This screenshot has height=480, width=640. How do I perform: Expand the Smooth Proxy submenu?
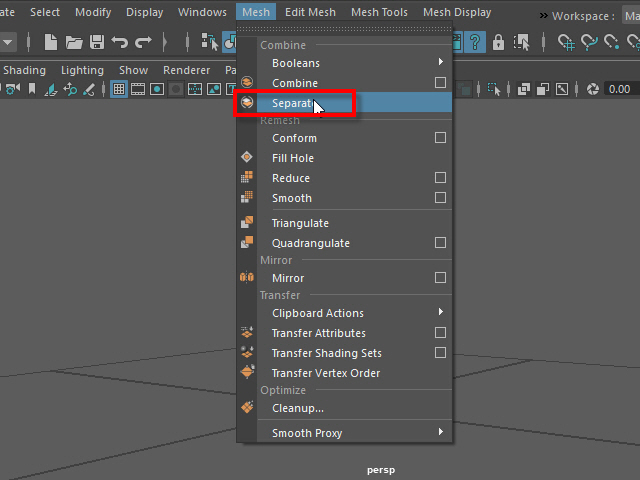pyautogui.click(x=440, y=433)
